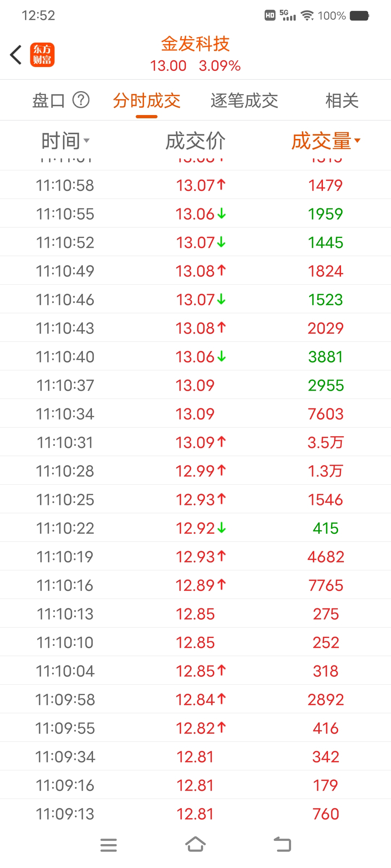391x868 pixels.
Task: Switch to the 盘口 tab
Action: pyautogui.click(x=49, y=101)
